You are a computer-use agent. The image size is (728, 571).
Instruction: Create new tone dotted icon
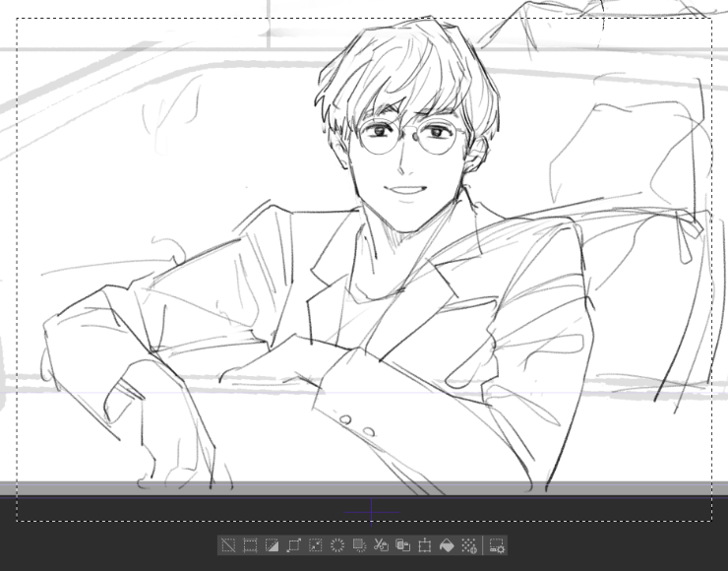pyautogui.click(x=468, y=545)
